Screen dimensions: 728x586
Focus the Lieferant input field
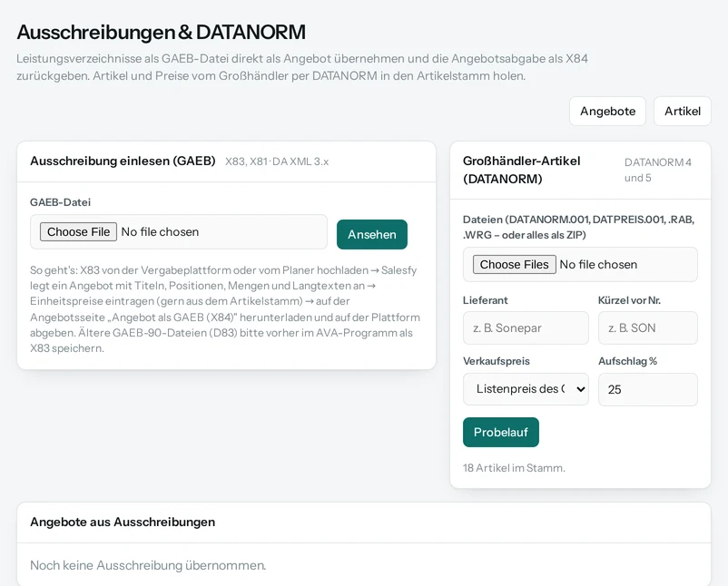[x=526, y=328]
